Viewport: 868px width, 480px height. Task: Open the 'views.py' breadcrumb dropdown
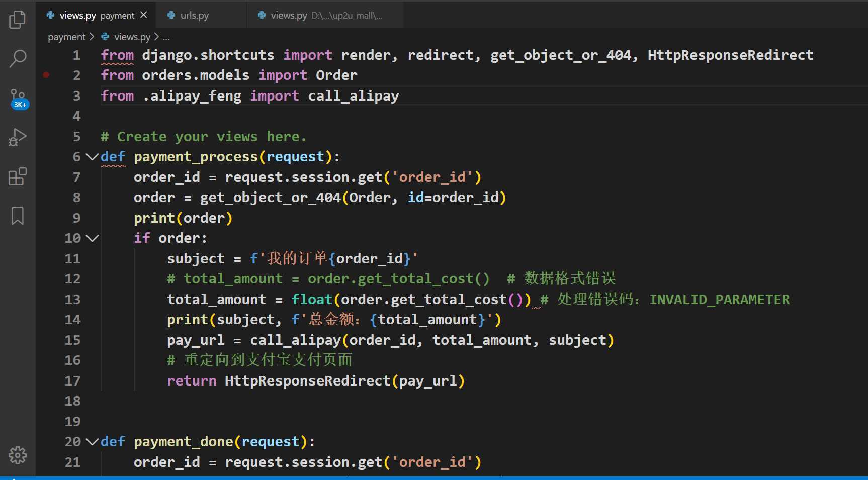click(132, 37)
